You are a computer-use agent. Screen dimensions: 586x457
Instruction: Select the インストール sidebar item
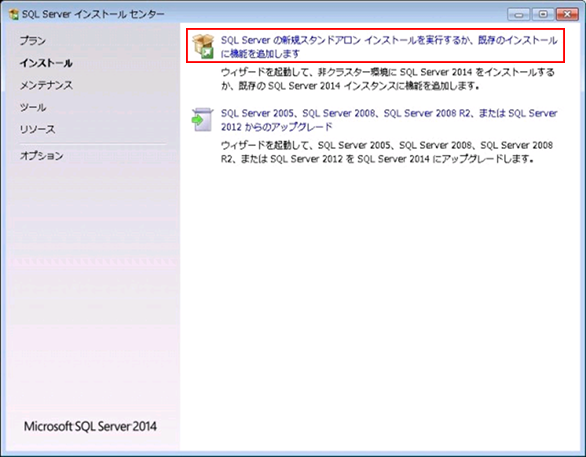click(46, 63)
